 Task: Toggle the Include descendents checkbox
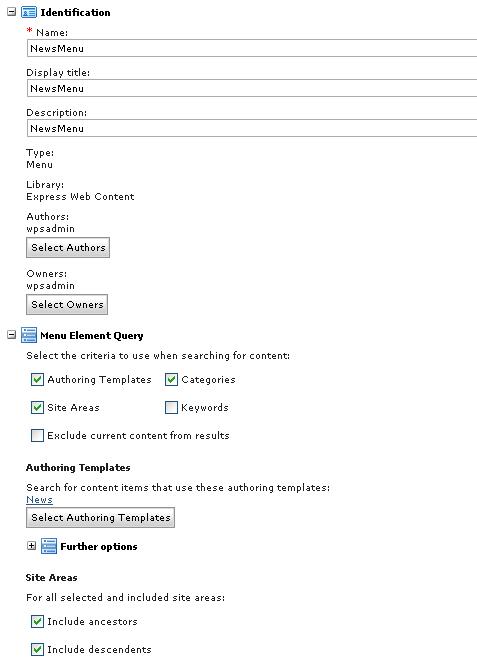(37, 649)
